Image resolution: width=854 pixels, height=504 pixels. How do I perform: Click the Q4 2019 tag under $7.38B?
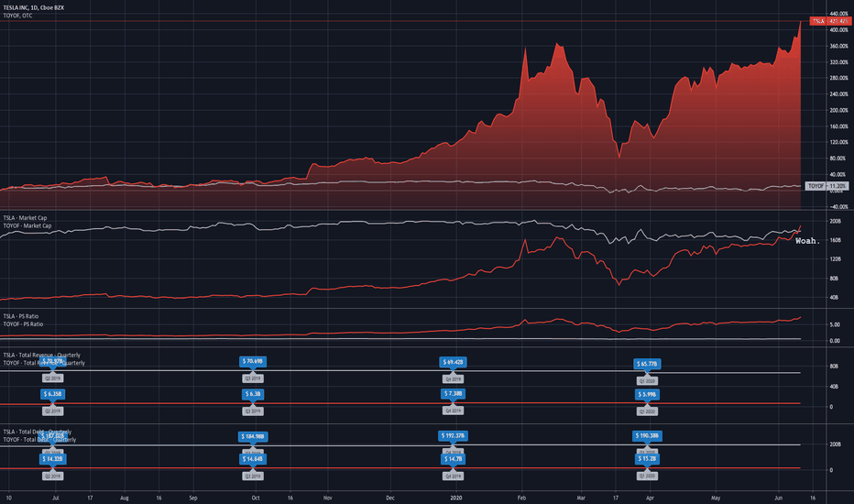point(454,411)
